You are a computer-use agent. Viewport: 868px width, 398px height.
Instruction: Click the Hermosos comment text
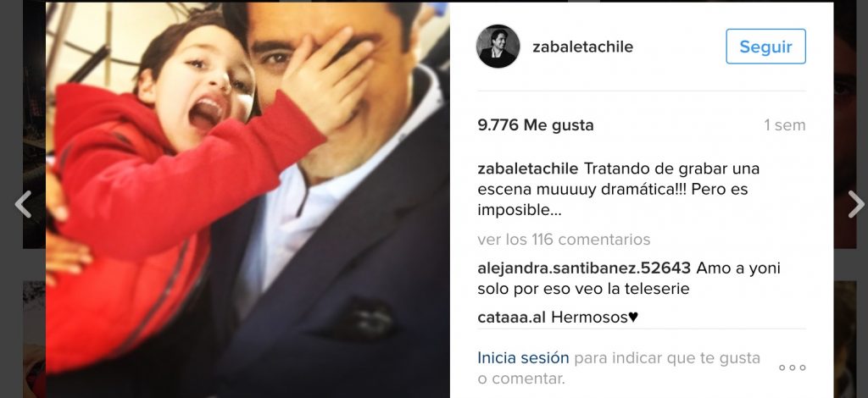click(594, 318)
